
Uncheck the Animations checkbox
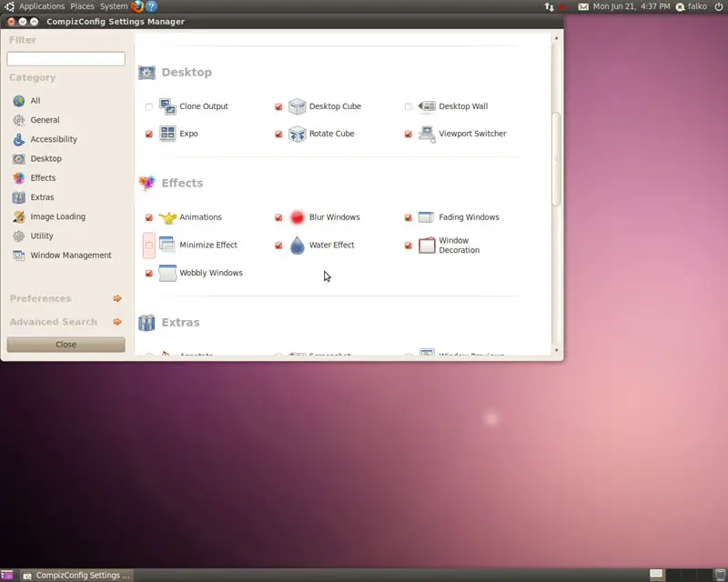tap(149, 217)
